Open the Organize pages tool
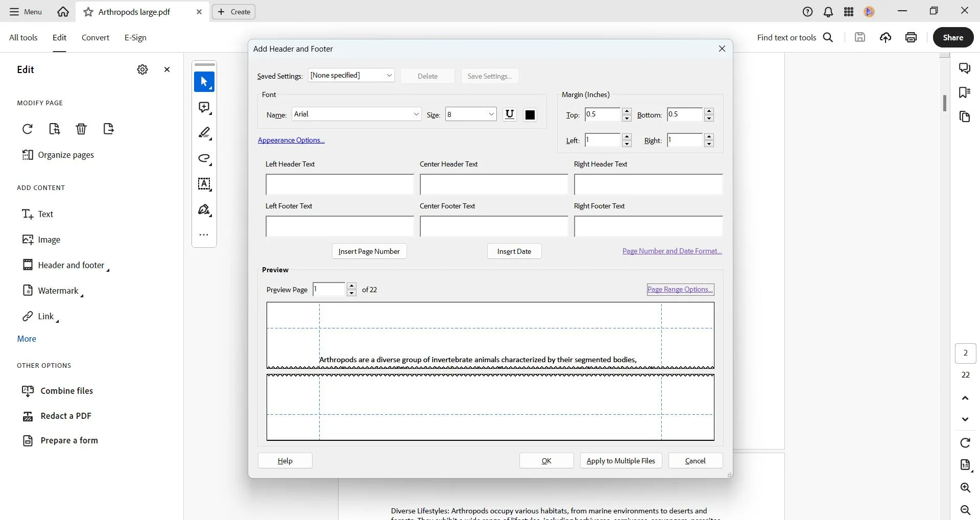 coord(59,155)
